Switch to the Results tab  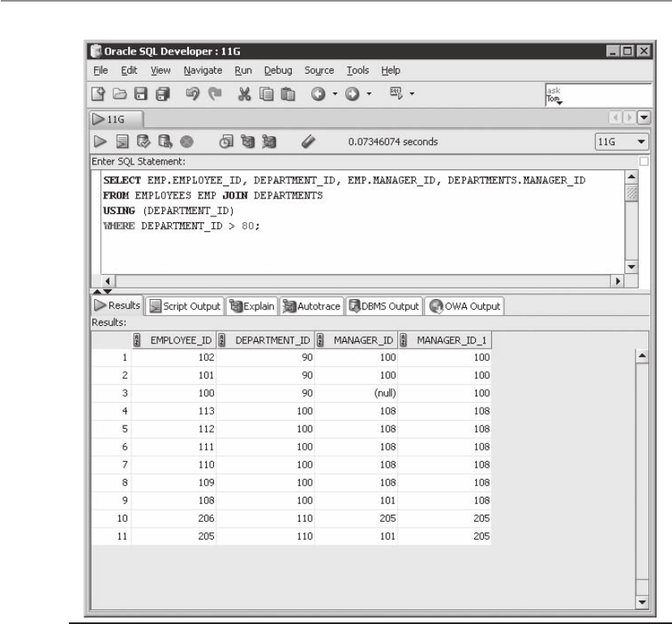click(118, 306)
